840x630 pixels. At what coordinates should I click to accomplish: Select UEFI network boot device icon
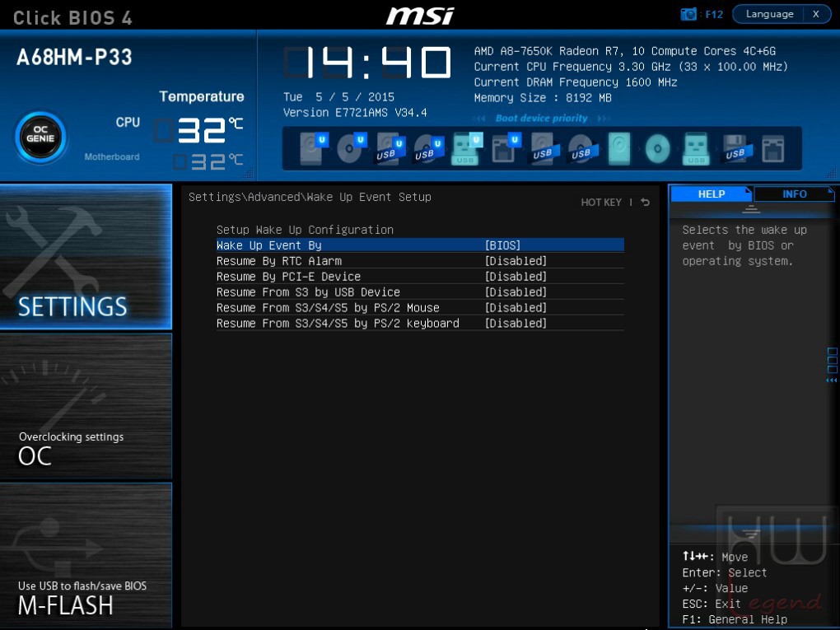click(x=506, y=148)
